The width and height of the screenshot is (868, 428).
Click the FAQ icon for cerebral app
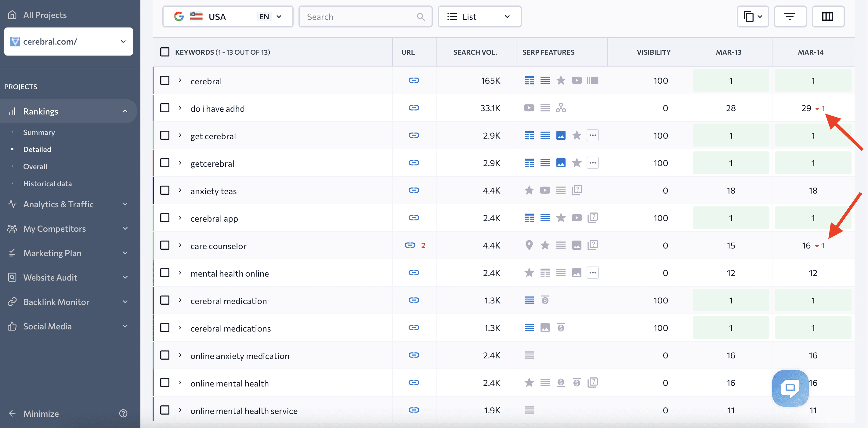click(592, 218)
